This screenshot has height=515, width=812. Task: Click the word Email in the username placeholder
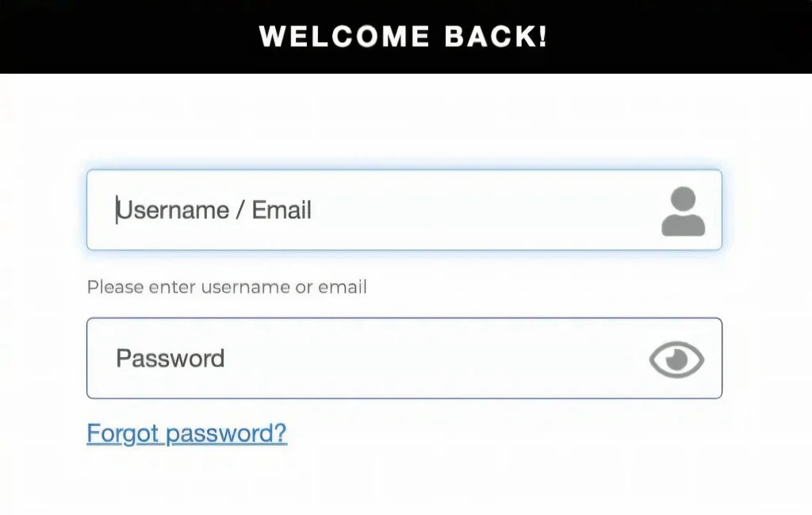282,209
